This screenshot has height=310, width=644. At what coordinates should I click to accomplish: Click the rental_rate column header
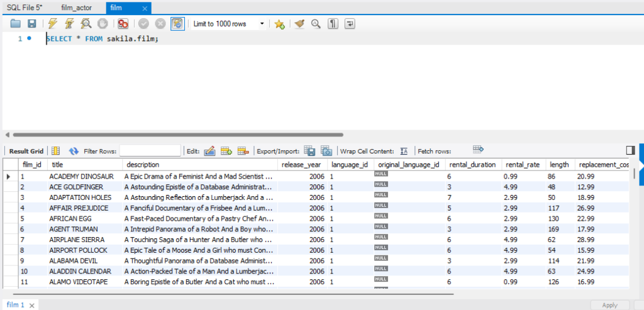tap(523, 165)
